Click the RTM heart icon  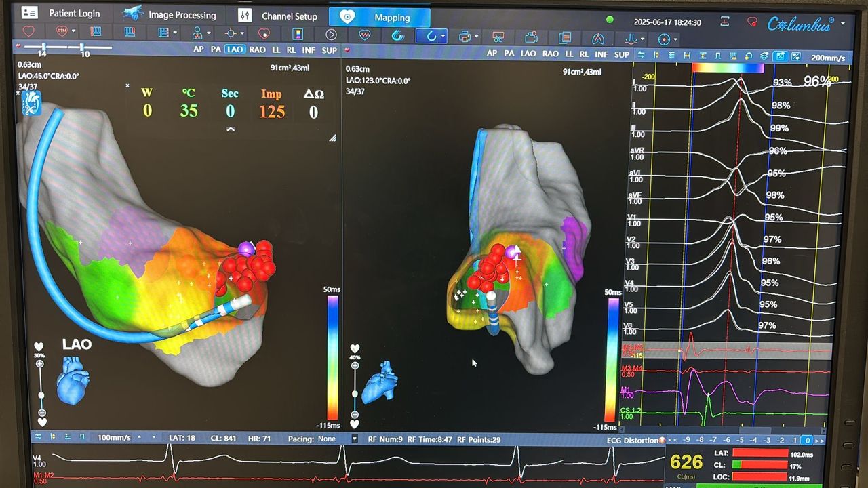(x=62, y=31)
